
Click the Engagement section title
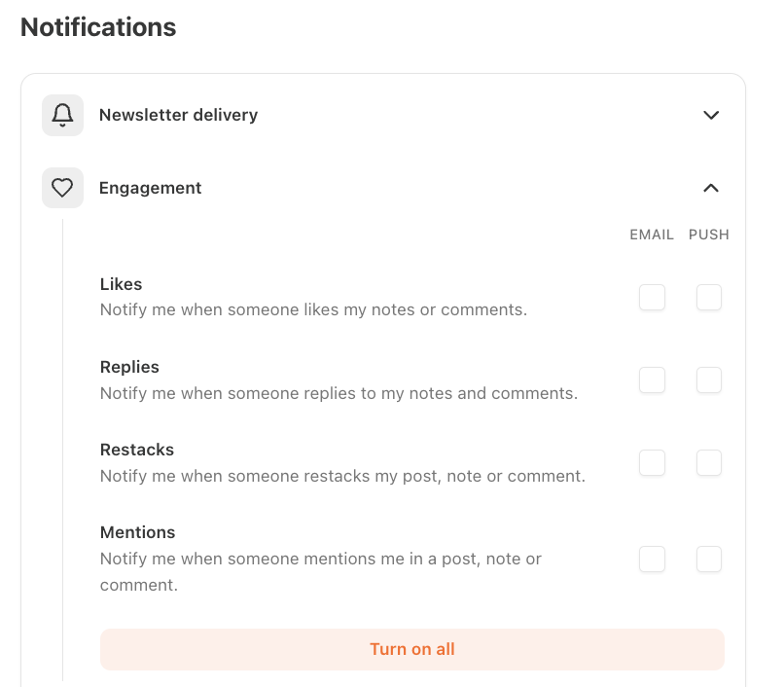(151, 188)
